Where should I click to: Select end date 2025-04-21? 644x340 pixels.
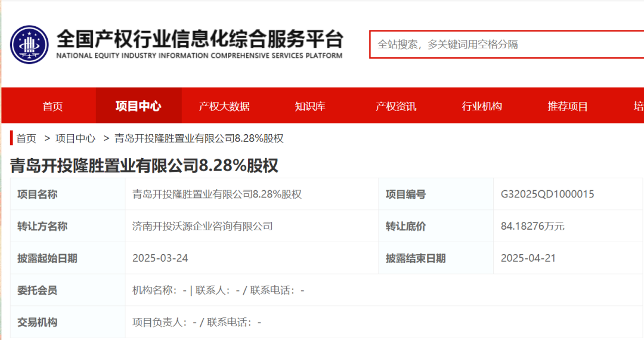point(528,258)
